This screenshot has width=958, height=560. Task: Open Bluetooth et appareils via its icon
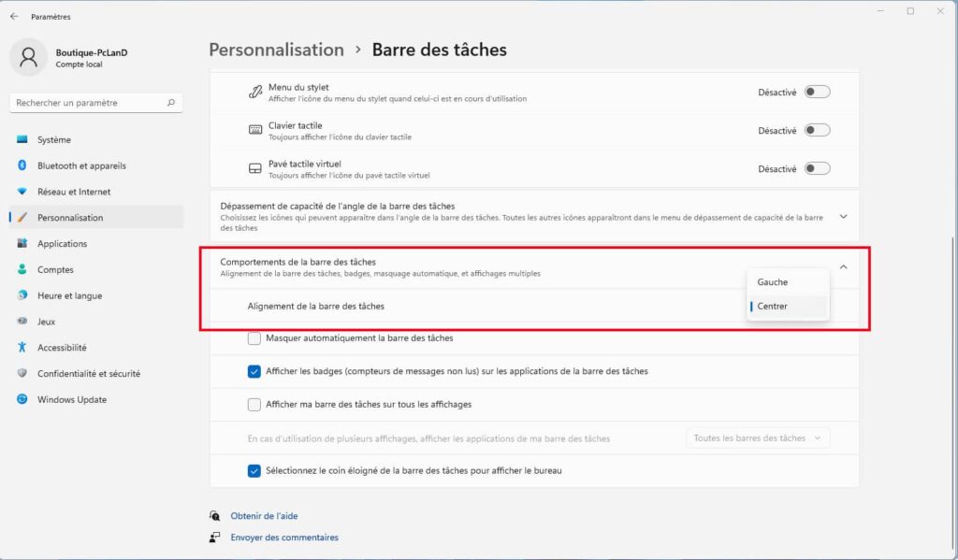22,165
